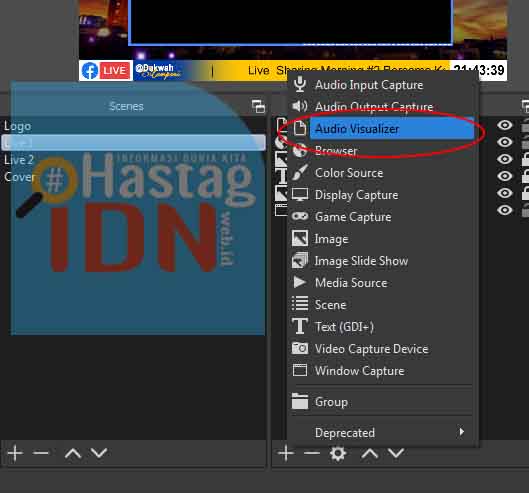The width and height of the screenshot is (529, 493).
Task: Click the camera icon for Video Capture Device
Action: [300, 348]
